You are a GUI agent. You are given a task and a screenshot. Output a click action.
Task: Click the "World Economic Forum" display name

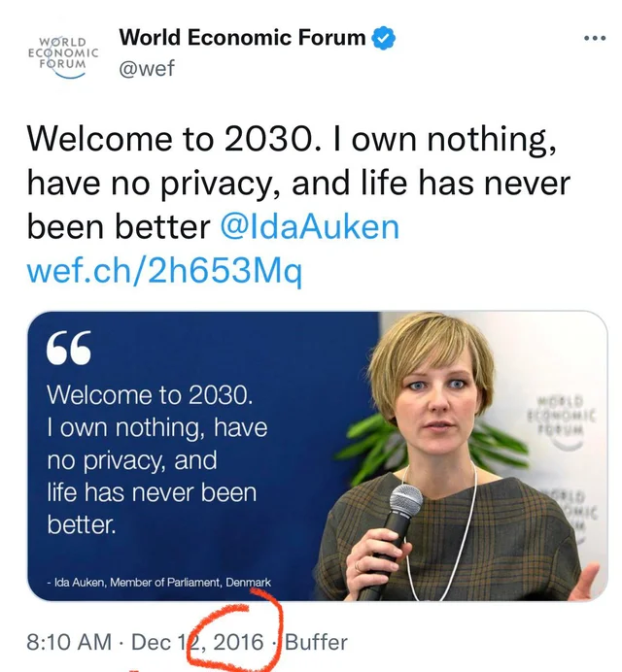pyautogui.click(x=242, y=39)
